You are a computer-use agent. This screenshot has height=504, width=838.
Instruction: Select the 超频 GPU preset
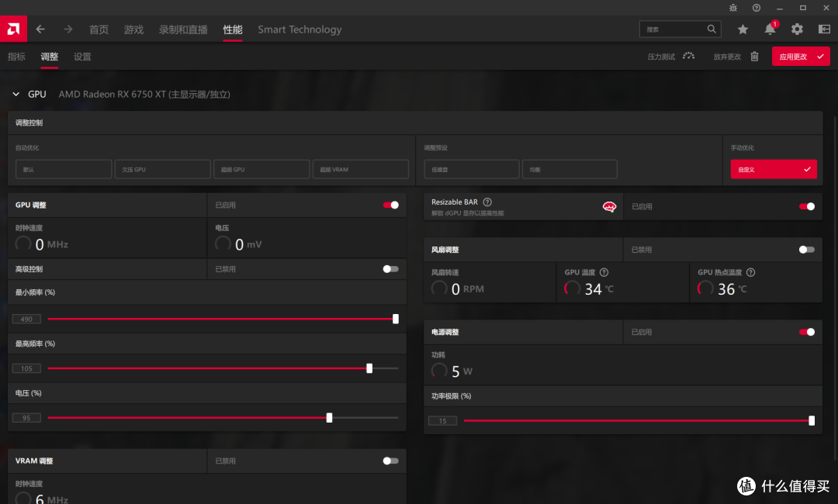coord(261,169)
